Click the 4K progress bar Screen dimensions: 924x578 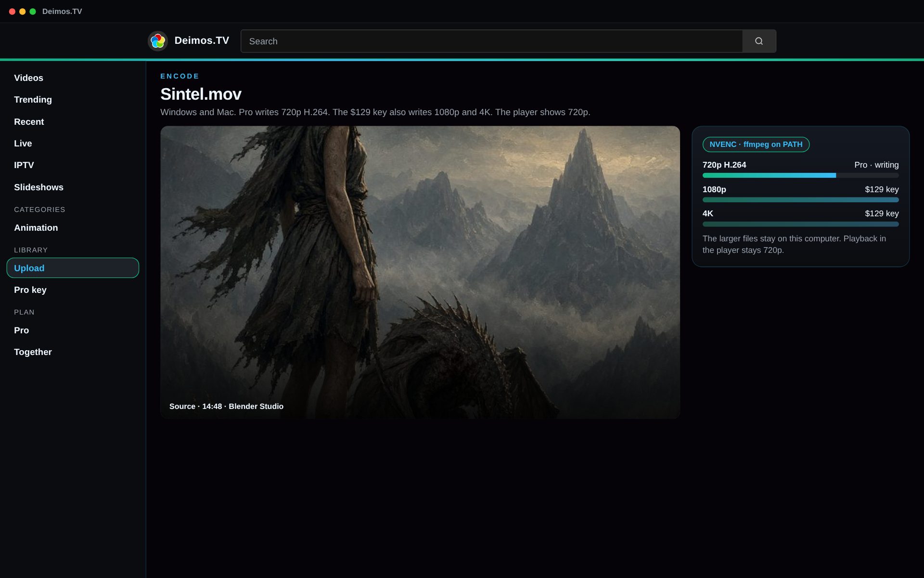(x=800, y=224)
